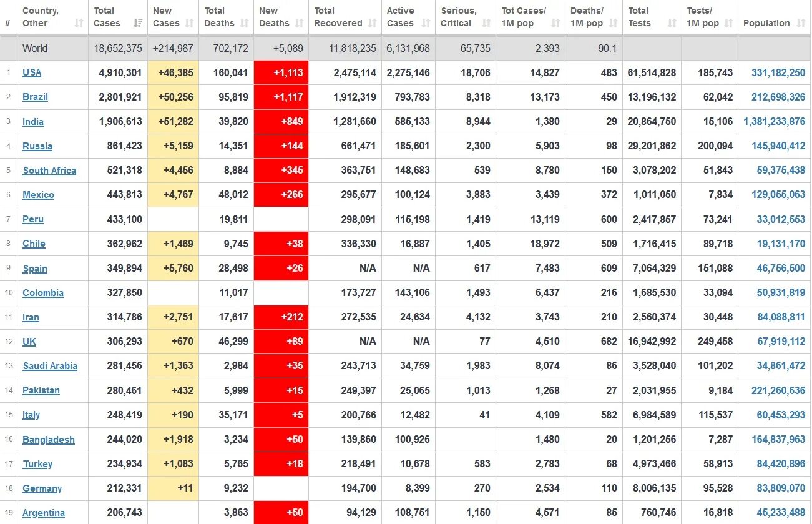This screenshot has width=812, height=524.
Task: Sort by Tot Cases/1M pop arrows
Action: (x=555, y=24)
